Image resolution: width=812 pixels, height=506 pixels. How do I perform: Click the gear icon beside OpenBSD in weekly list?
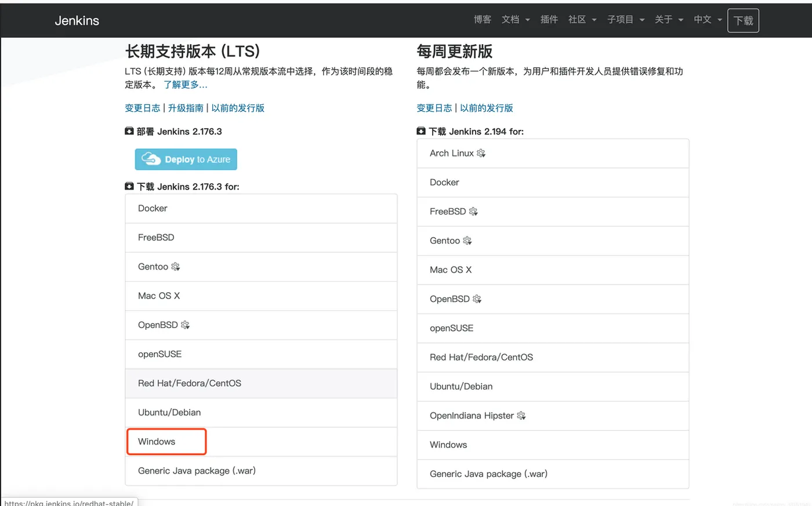pyautogui.click(x=477, y=299)
